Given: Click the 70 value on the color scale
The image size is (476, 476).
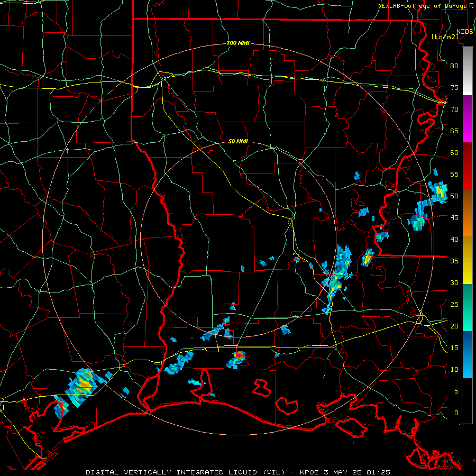Looking at the screenshot, I should [454, 109].
